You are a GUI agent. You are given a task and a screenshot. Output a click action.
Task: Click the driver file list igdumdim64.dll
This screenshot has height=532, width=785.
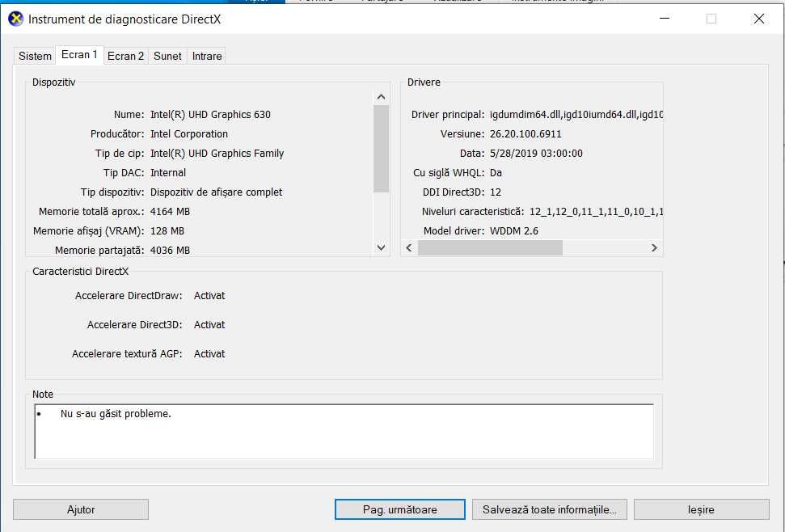point(576,115)
